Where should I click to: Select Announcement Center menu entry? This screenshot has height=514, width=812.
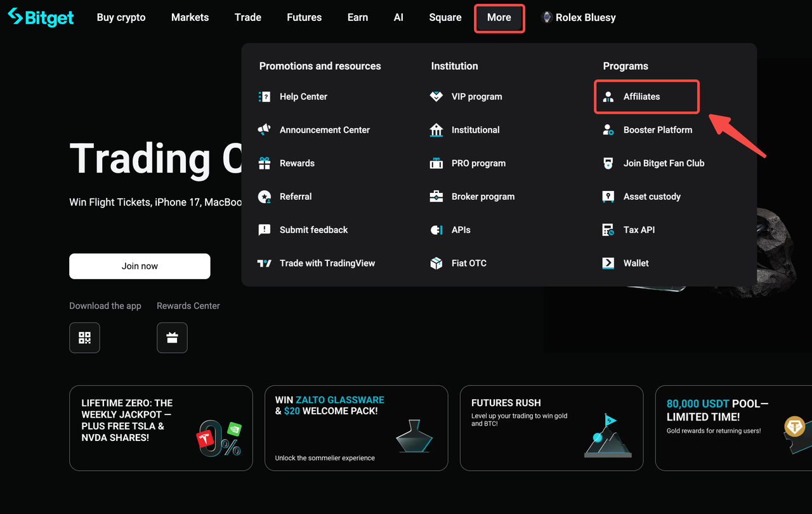coord(324,129)
